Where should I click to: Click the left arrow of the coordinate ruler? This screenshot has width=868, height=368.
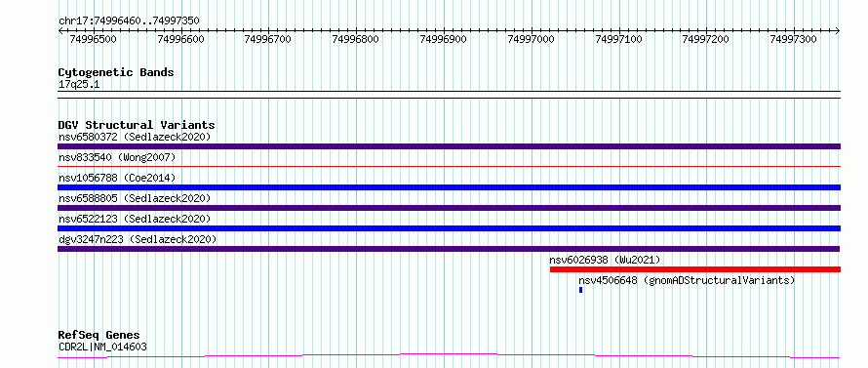pyautogui.click(x=60, y=31)
